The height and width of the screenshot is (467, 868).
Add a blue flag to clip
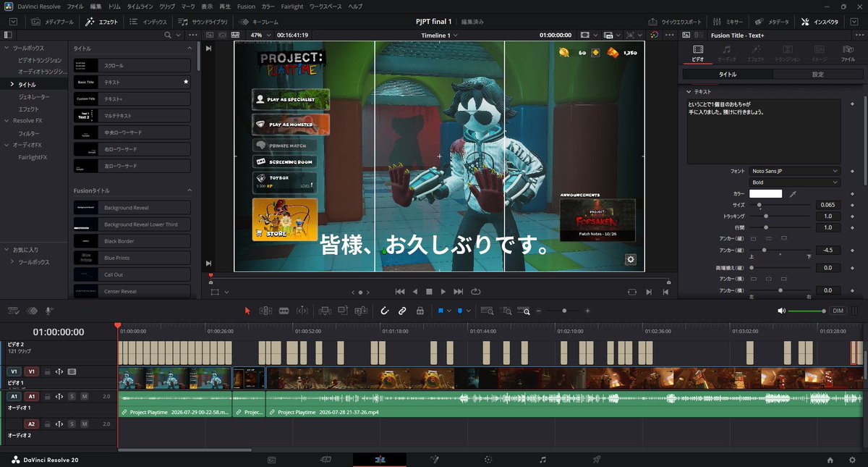point(440,311)
